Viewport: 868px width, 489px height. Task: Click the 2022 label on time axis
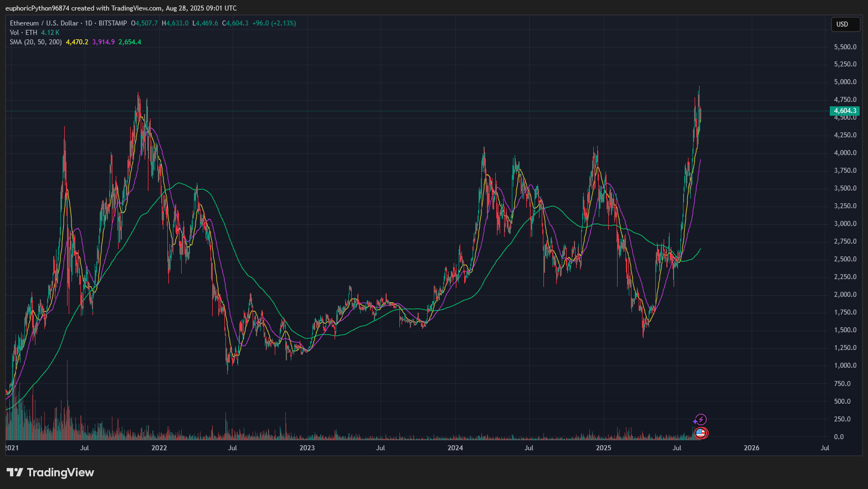click(160, 448)
